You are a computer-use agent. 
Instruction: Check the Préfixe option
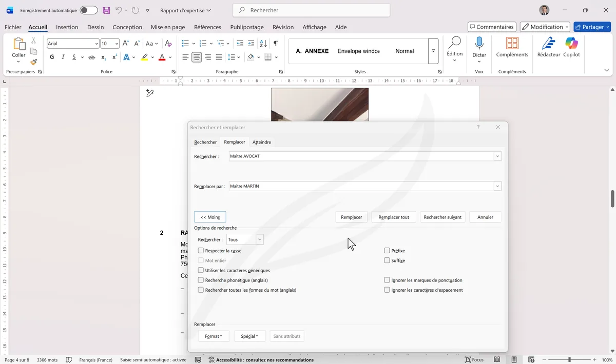[387, 250]
